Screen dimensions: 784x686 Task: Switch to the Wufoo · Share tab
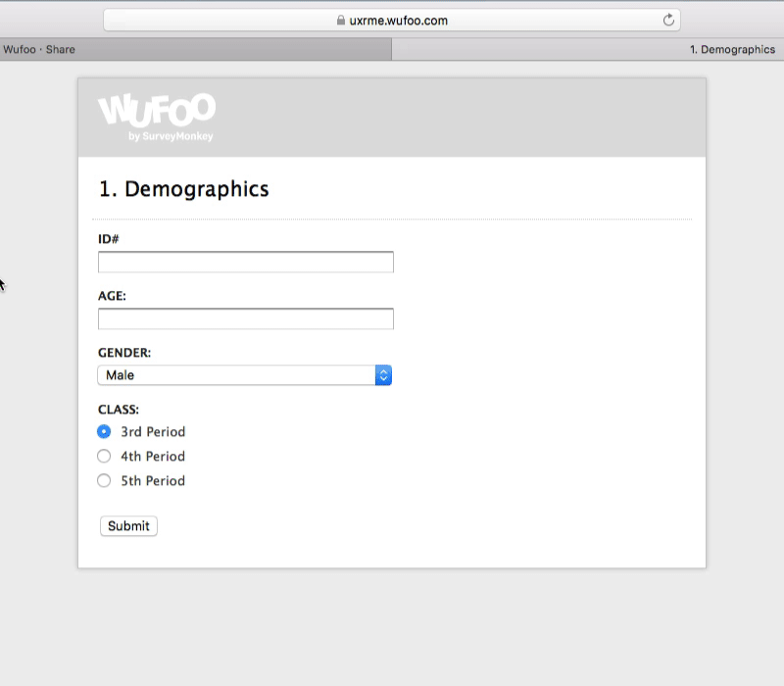(195, 50)
